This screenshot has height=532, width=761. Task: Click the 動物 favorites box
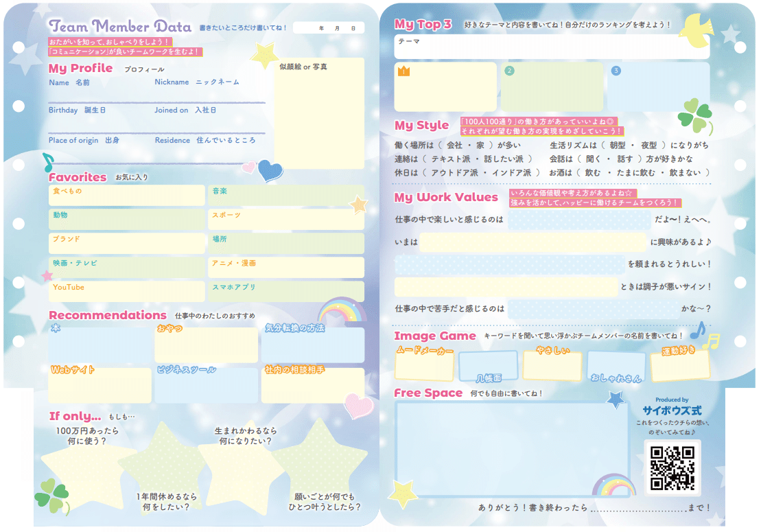[127, 219]
